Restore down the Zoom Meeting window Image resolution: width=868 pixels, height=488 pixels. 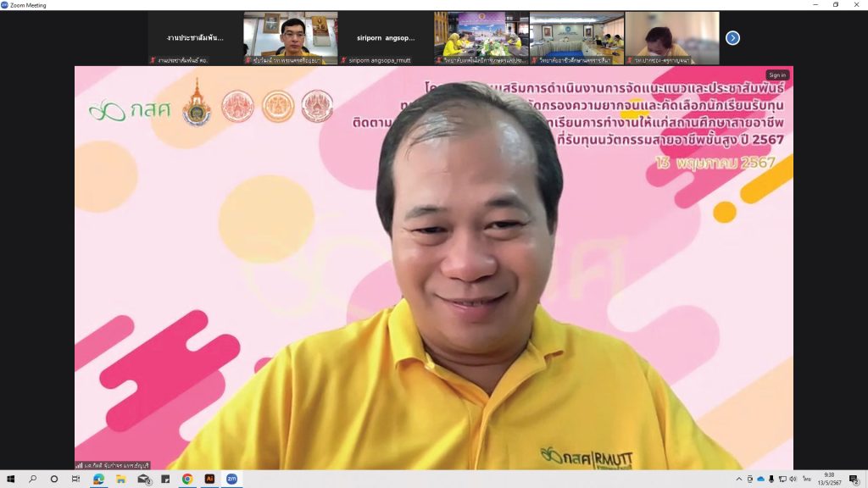[x=836, y=5]
